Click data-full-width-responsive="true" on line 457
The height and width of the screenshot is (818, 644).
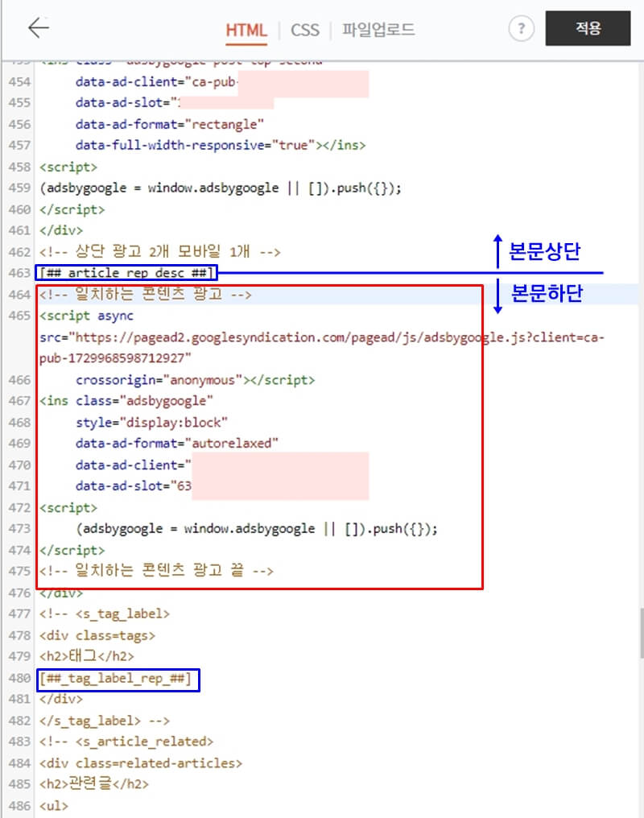point(196,145)
